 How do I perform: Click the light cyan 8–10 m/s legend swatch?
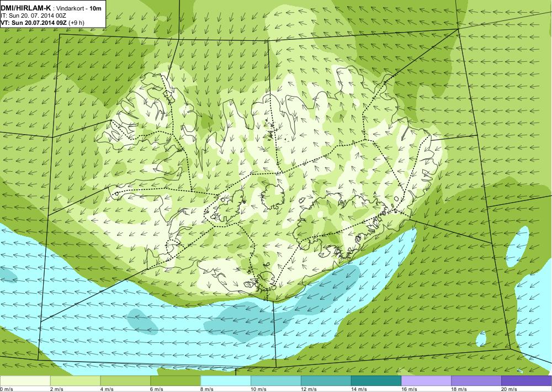pyautogui.click(x=226, y=381)
